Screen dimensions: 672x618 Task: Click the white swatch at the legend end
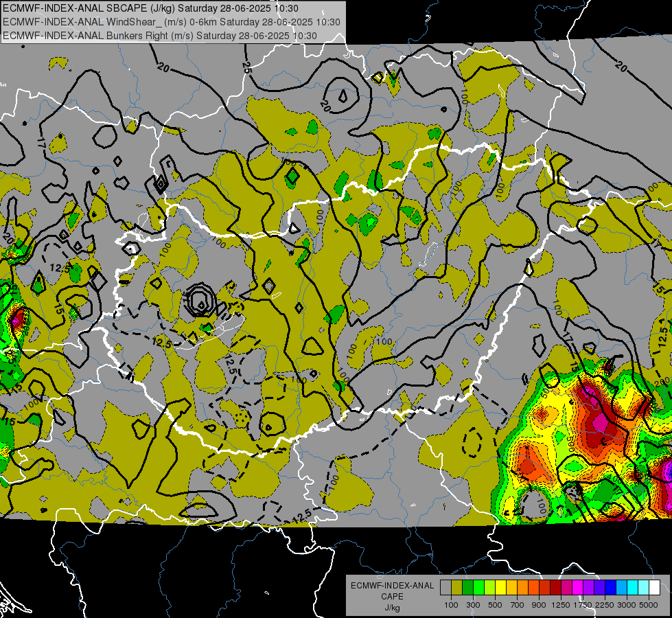click(654, 587)
